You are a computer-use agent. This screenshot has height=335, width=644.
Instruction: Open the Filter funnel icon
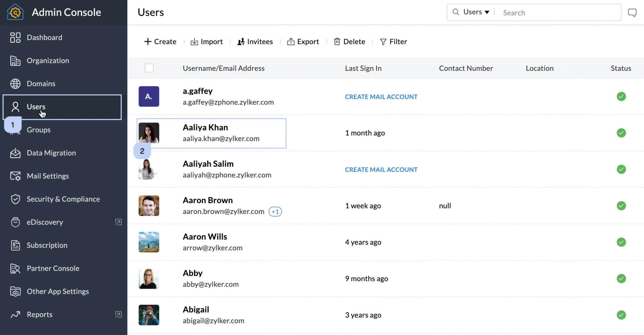tap(383, 42)
